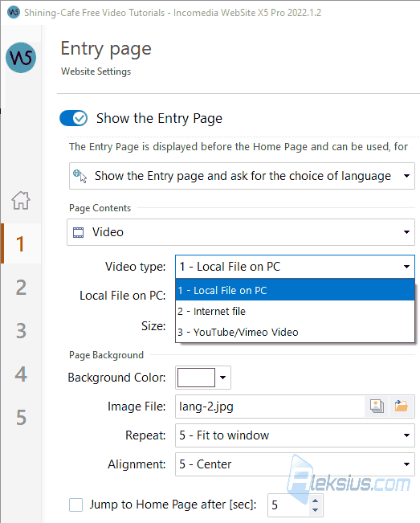Open the image library for Image File
The width and height of the screenshot is (420, 523).
click(x=377, y=407)
